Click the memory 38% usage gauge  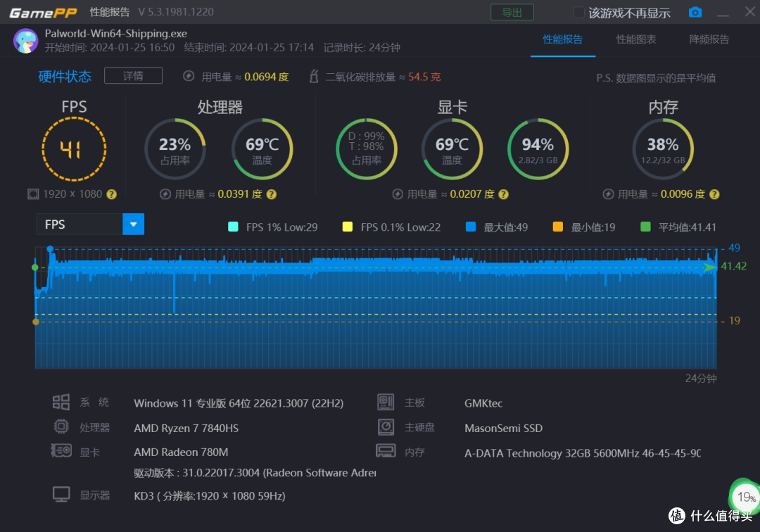coord(663,149)
